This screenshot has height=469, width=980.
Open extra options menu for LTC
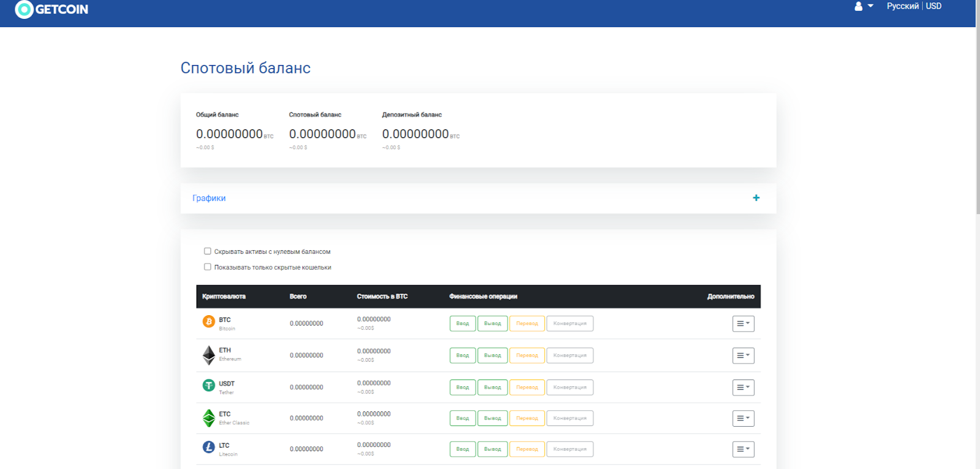(744, 449)
